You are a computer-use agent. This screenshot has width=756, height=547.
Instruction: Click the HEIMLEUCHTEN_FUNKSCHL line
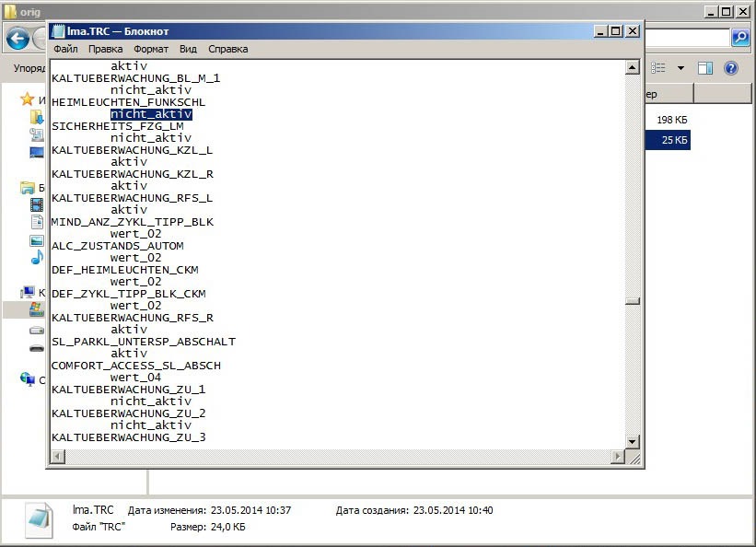coord(128,102)
